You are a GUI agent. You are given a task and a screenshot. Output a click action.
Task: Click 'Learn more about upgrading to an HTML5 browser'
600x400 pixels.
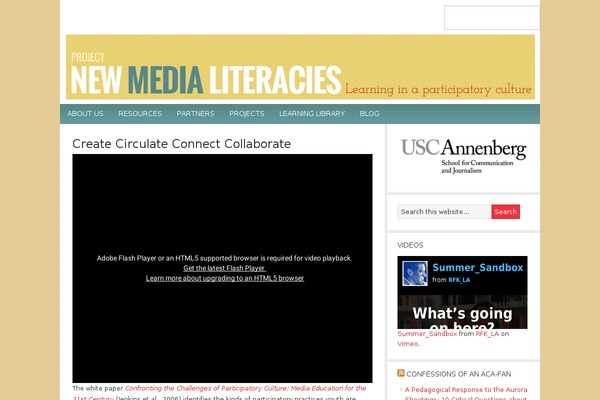tap(225, 278)
